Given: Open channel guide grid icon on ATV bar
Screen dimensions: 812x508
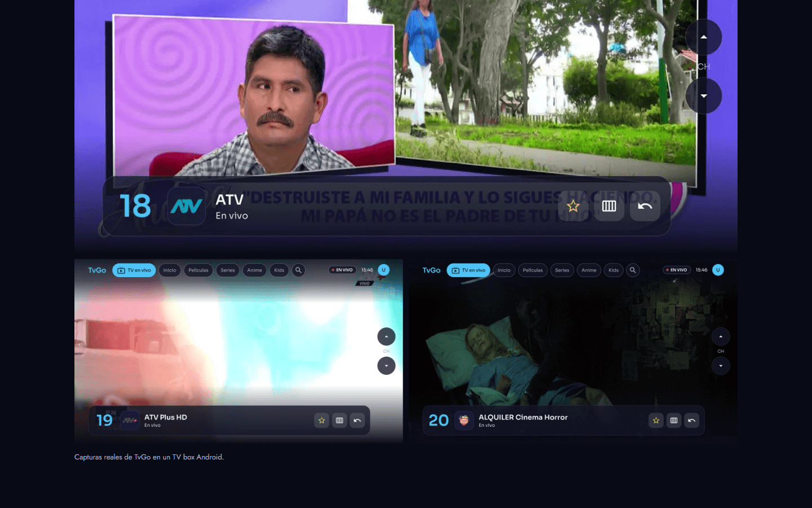Looking at the screenshot, I should 609,206.
